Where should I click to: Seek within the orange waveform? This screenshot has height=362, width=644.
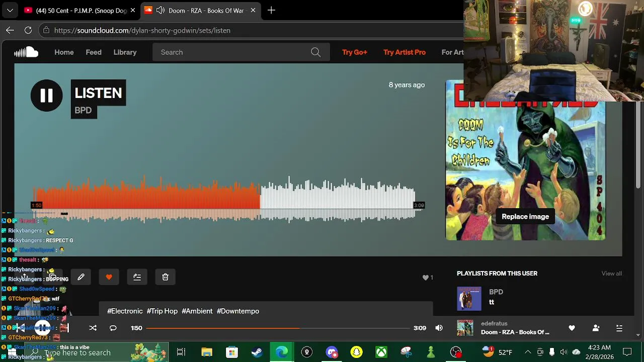point(147,199)
